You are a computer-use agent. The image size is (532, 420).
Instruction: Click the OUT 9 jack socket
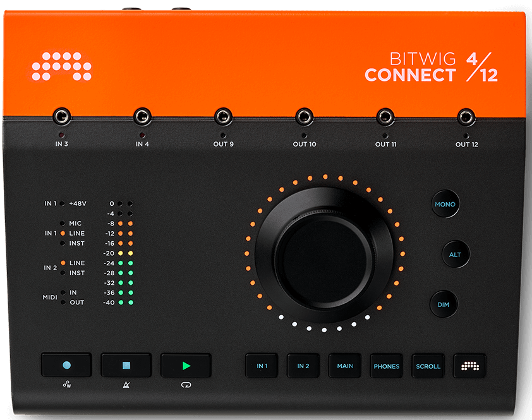[x=223, y=116]
